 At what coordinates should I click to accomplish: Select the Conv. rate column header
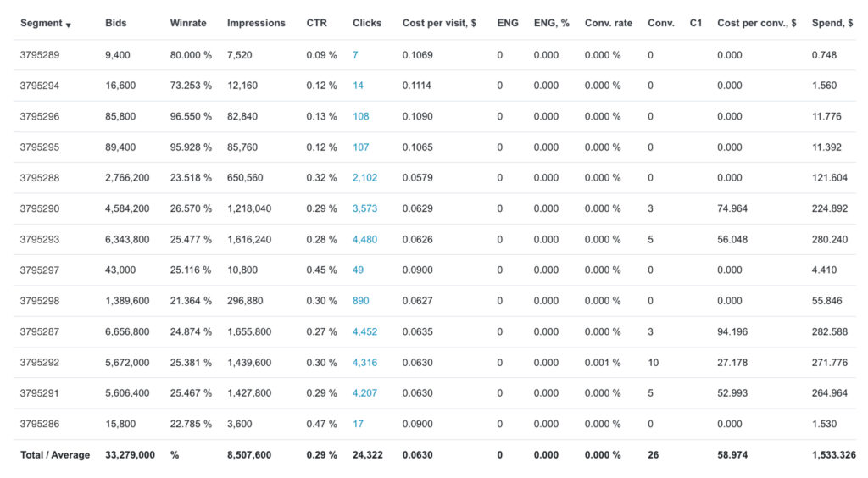(608, 23)
